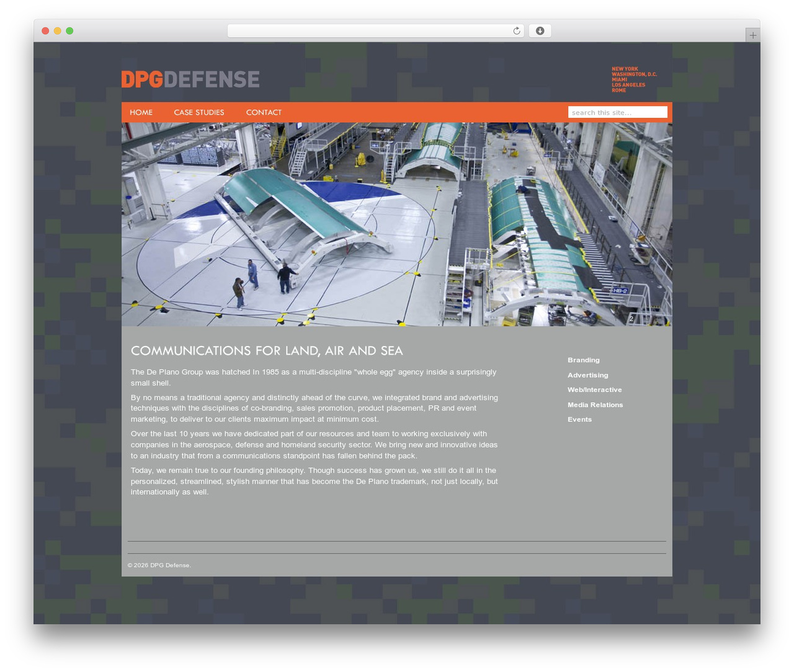Open the Events link

tap(580, 420)
